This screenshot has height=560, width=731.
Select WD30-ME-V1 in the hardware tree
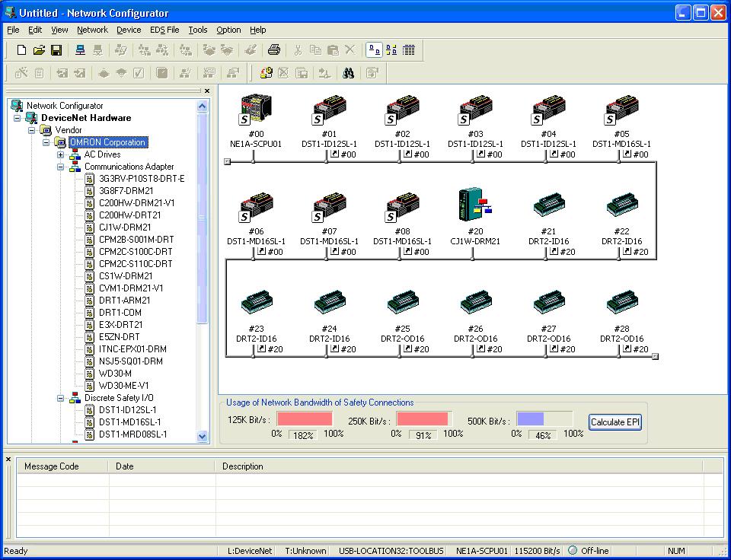point(123,386)
